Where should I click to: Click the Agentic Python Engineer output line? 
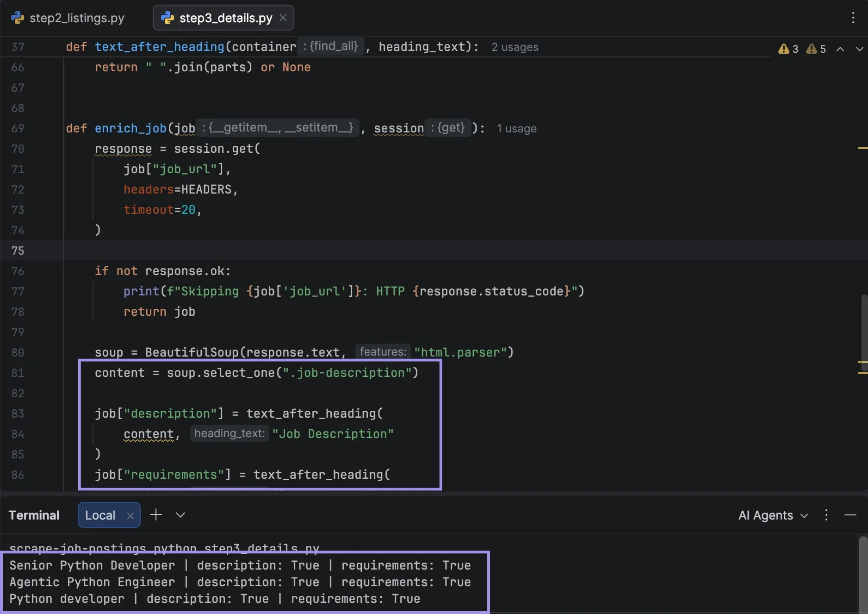[240, 582]
